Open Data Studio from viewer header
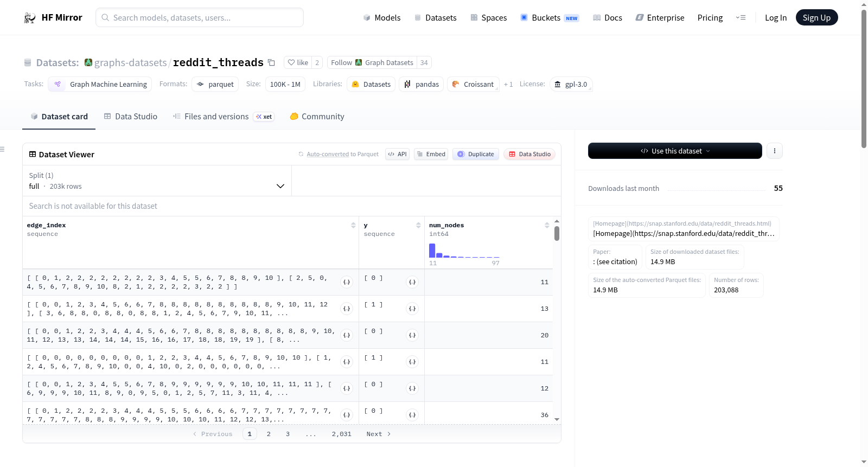Viewport: 868px width, 467px height. coord(529,154)
